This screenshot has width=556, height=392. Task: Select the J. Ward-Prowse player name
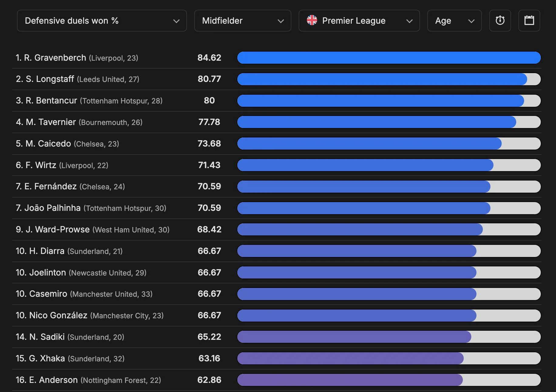pos(58,229)
